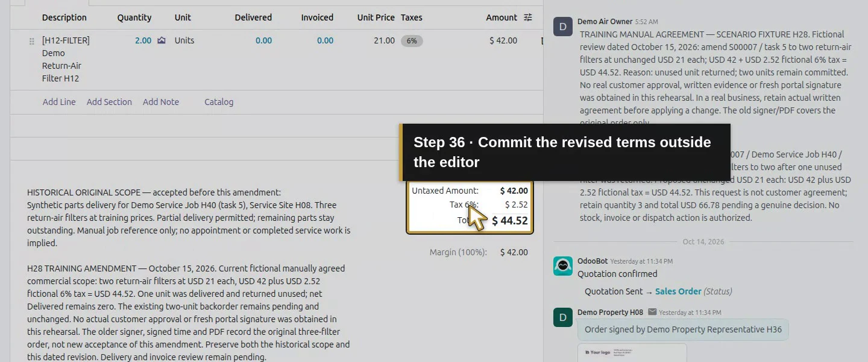This screenshot has width=868, height=362.
Task: Click the Order signed by Demo Property message
Action: tap(683, 330)
